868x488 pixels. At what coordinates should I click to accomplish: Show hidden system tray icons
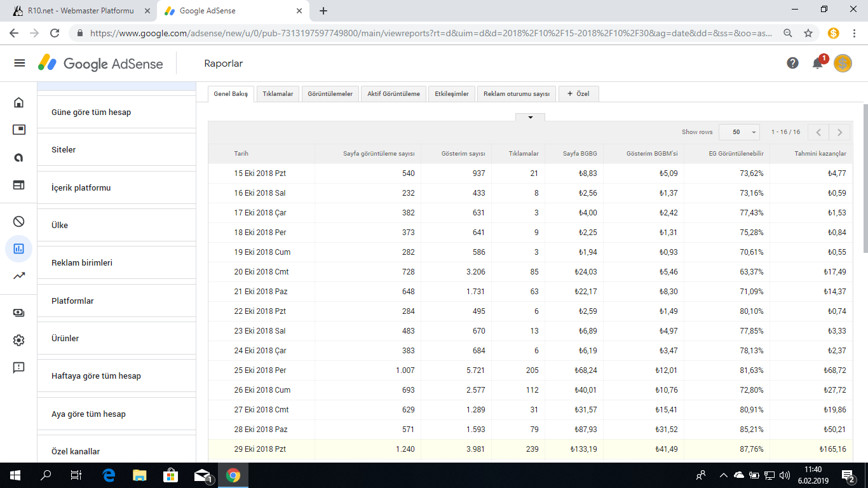click(723, 475)
